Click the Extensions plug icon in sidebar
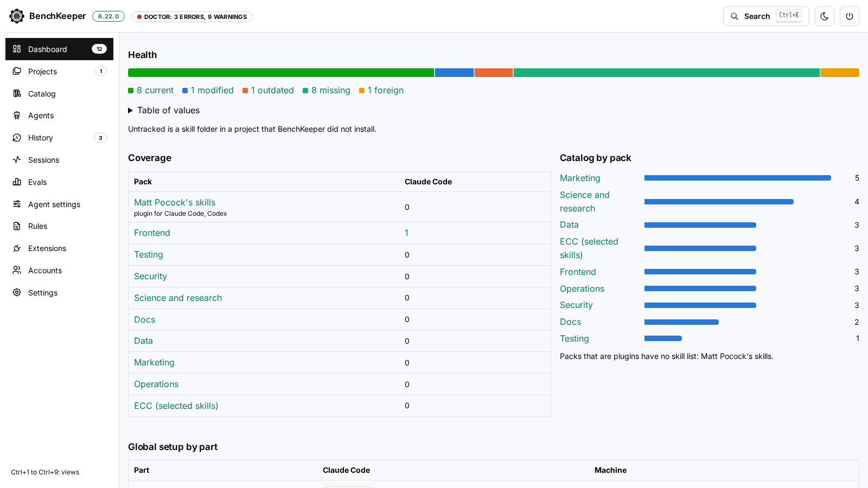The height and width of the screenshot is (488, 868). pos(17,248)
